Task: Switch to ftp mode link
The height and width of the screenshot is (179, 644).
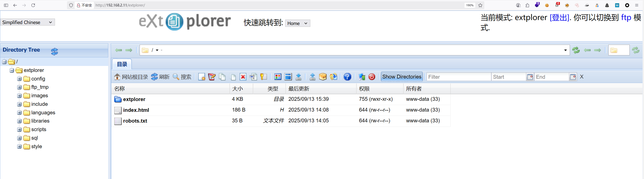Action: (626, 18)
